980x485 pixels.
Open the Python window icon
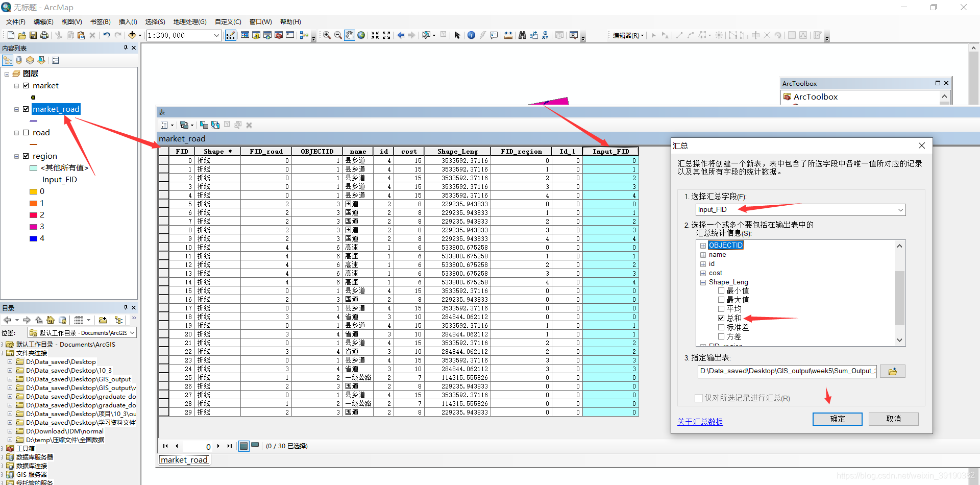click(x=290, y=35)
